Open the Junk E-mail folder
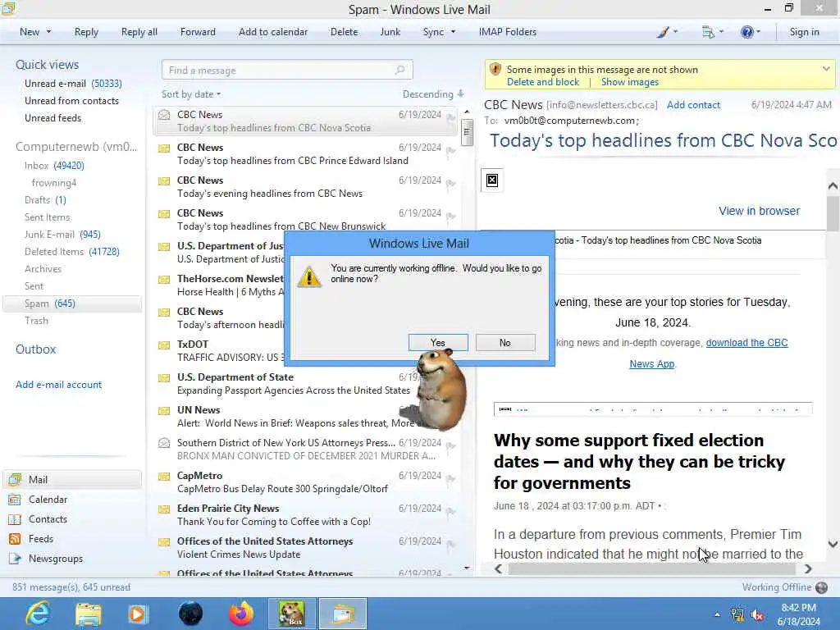840x630 pixels. 62,234
